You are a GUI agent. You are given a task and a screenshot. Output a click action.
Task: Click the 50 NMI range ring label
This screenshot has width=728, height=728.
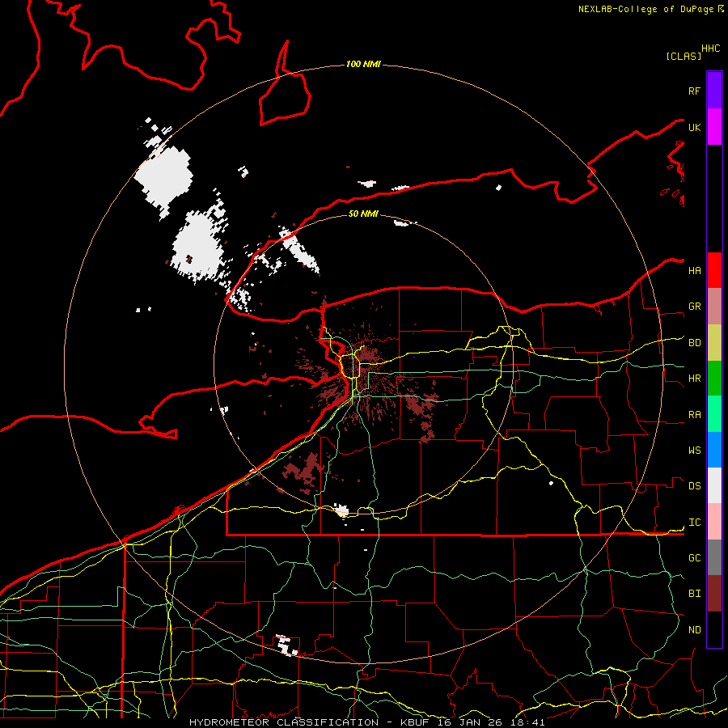363,214
